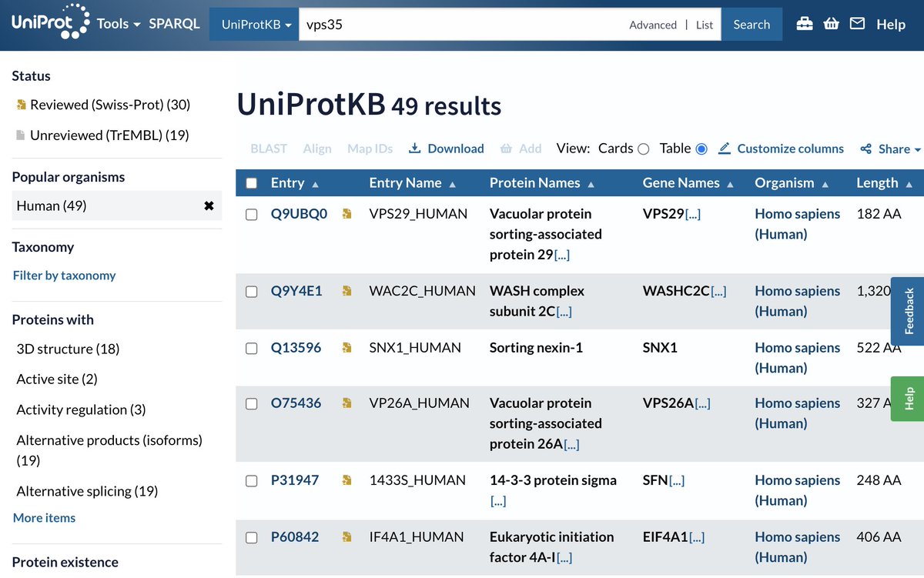Click the reviewed icon beside P60842
924x578 pixels.
coord(347,537)
